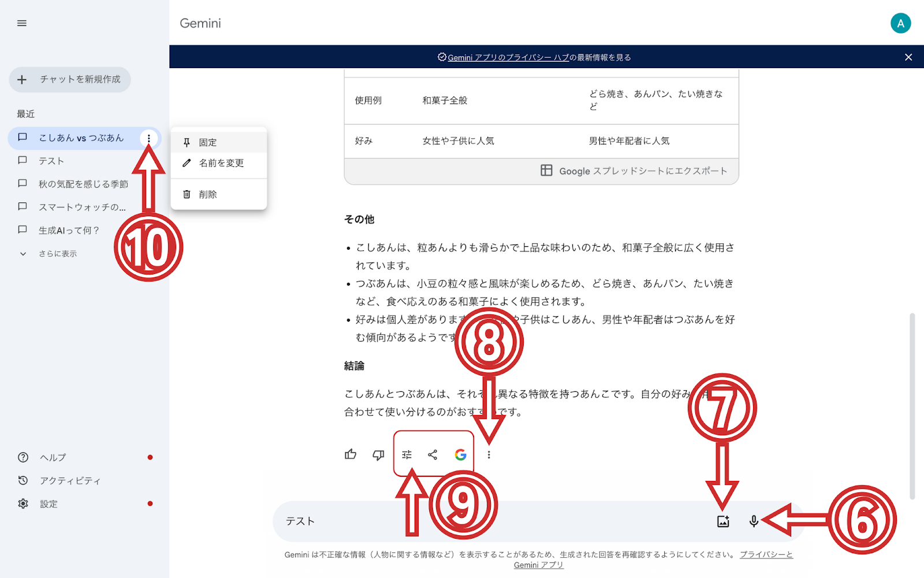Click the upload image icon in the prompt bar
Viewport: 924px width, 578px height.
click(x=723, y=521)
